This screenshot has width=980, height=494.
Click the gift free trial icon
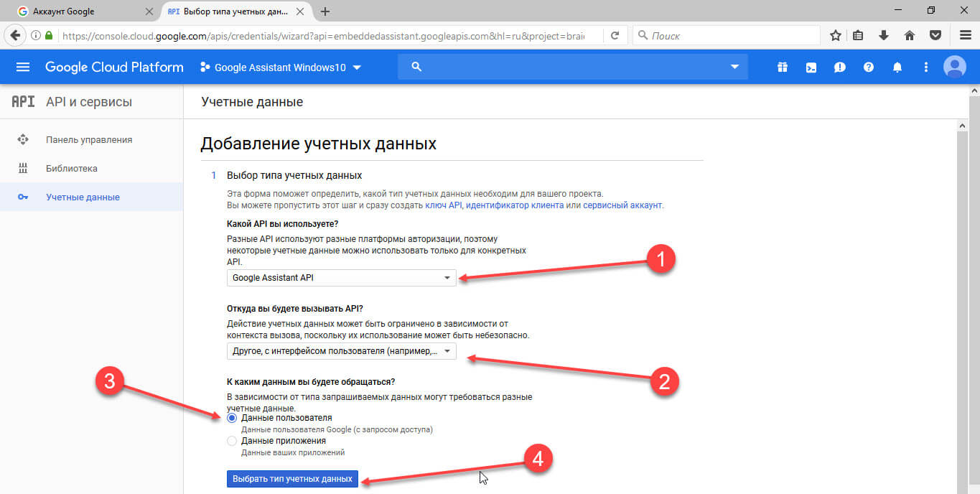coord(782,67)
